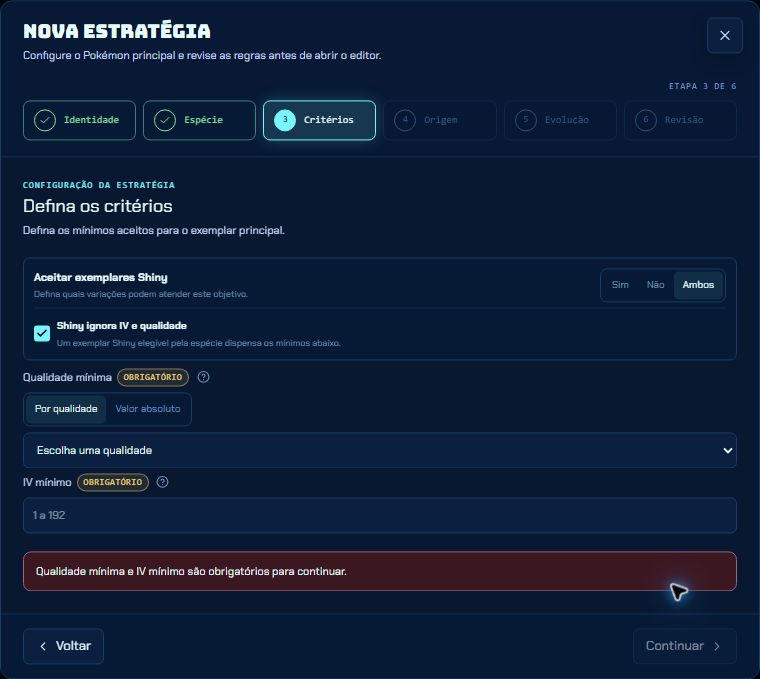The height and width of the screenshot is (679, 760).
Task: Choose Sim for accepting Shiny
Action: click(620, 285)
